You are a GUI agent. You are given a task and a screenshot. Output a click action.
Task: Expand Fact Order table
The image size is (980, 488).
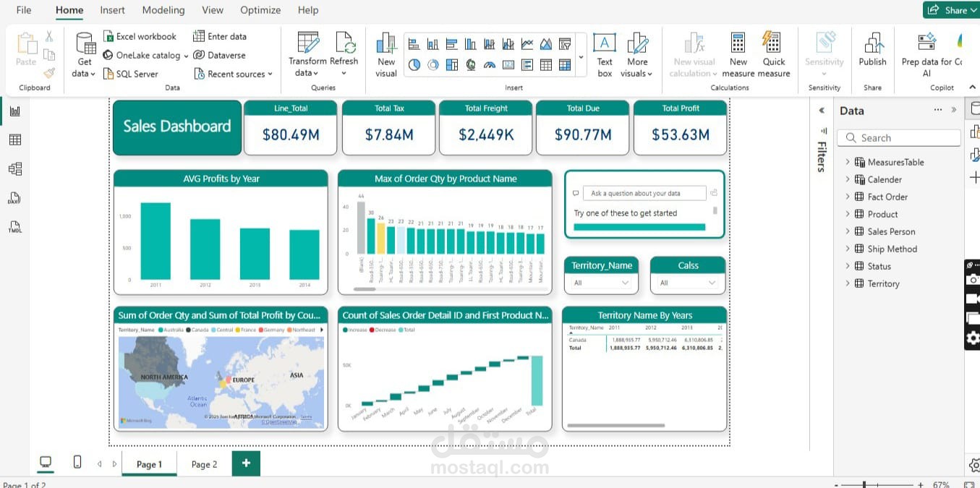click(x=848, y=197)
